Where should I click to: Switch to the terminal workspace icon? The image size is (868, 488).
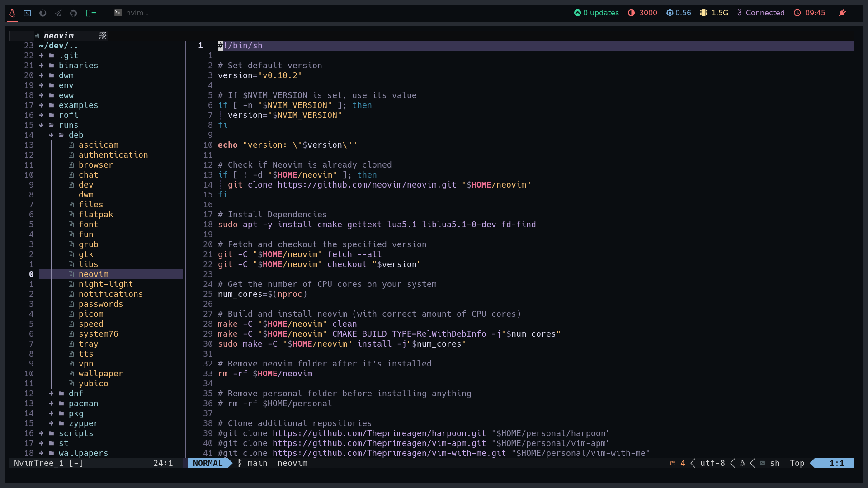tap(28, 13)
